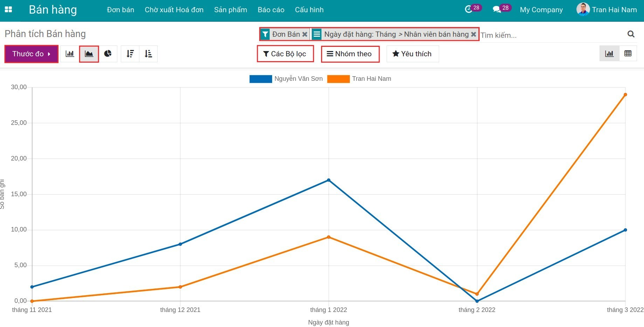Click the search magnifier icon
Image resolution: width=644 pixels, height=327 pixels.
(x=631, y=34)
